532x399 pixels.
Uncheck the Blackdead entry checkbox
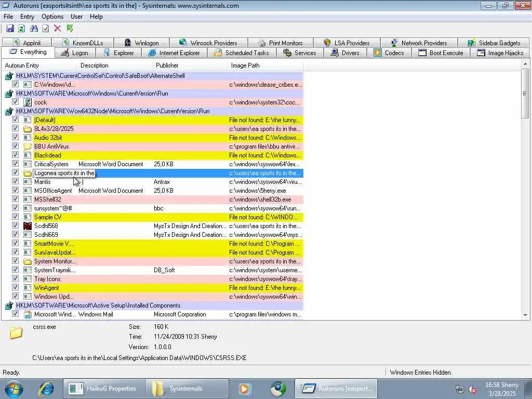coord(15,155)
